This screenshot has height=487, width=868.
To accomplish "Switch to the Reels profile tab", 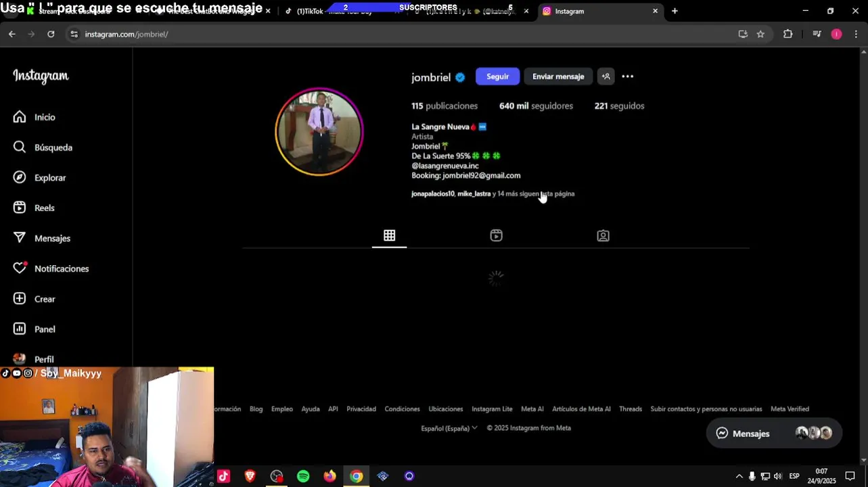I will tap(496, 235).
